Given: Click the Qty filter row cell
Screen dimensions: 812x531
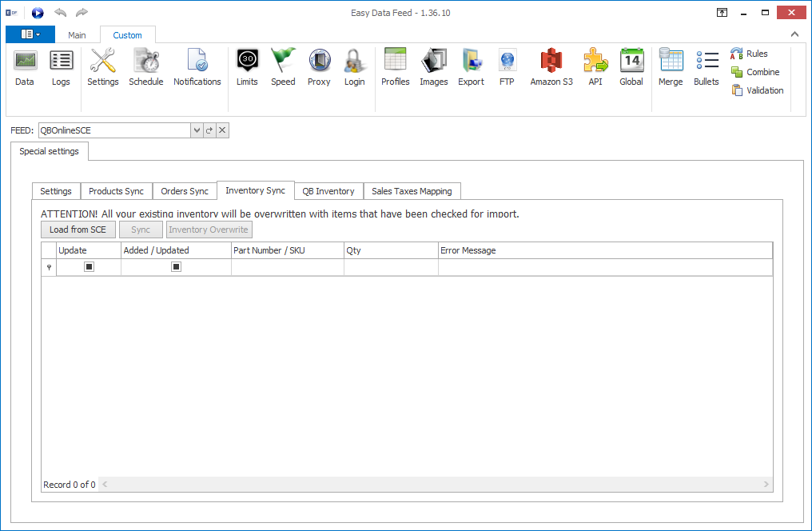Looking at the screenshot, I should click(391, 267).
